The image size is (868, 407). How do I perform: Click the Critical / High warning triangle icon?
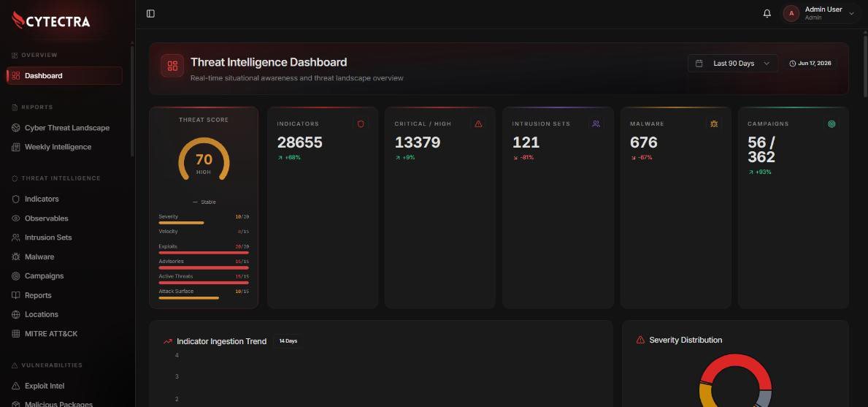click(x=478, y=124)
